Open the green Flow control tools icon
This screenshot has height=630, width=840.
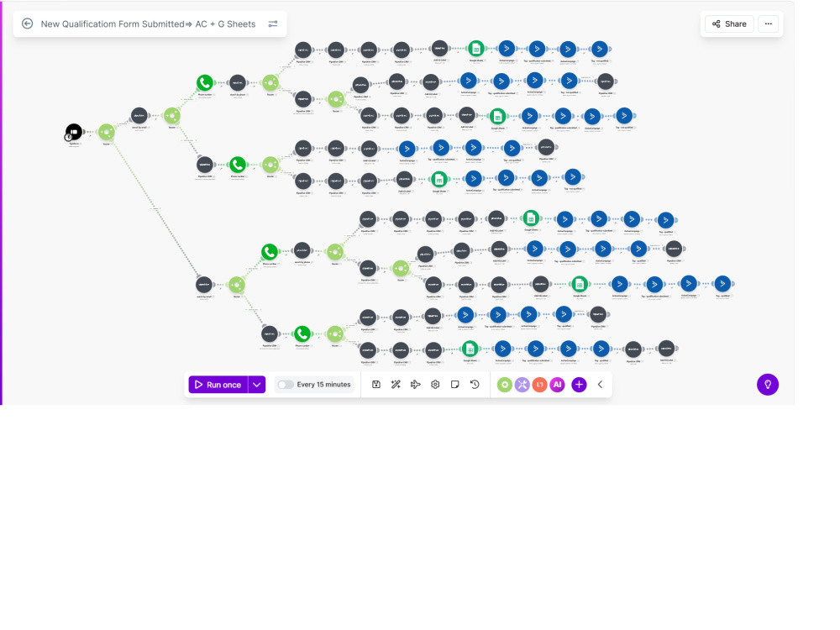505,385
